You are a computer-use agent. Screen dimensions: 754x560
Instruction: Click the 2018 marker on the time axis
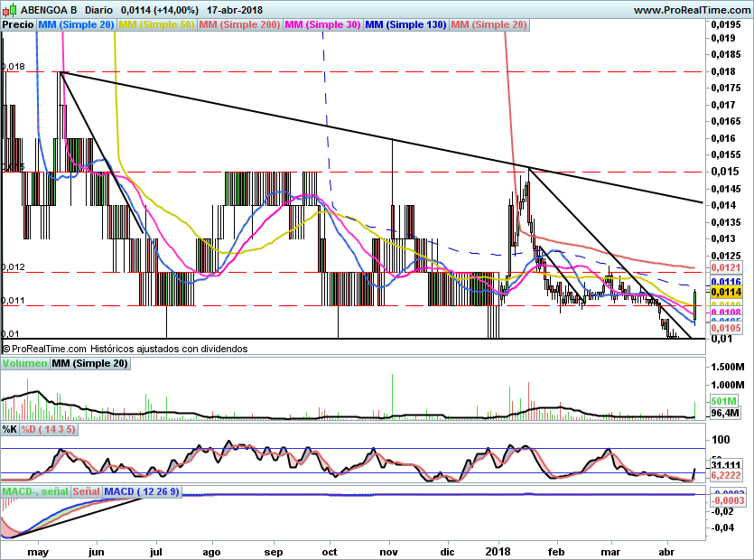498,549
